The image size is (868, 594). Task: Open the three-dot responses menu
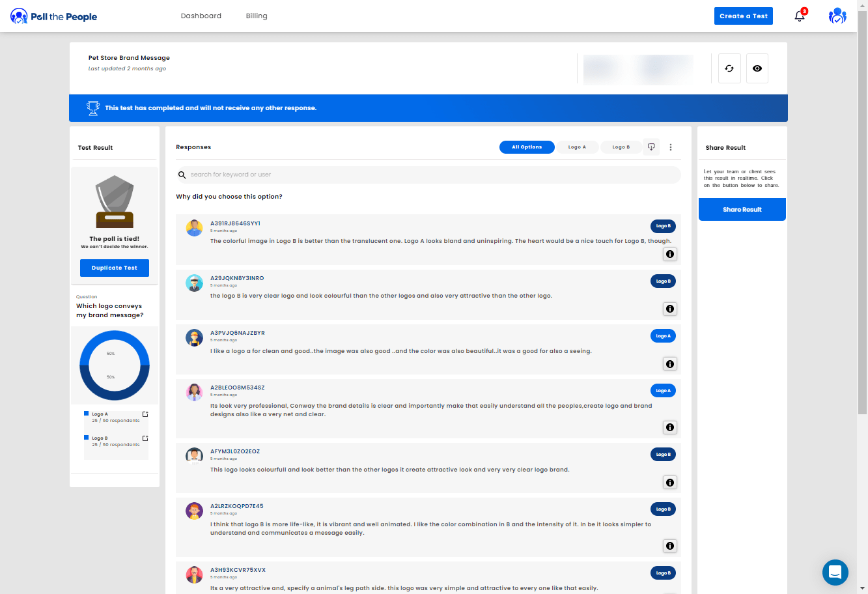[x=671, y=147]
